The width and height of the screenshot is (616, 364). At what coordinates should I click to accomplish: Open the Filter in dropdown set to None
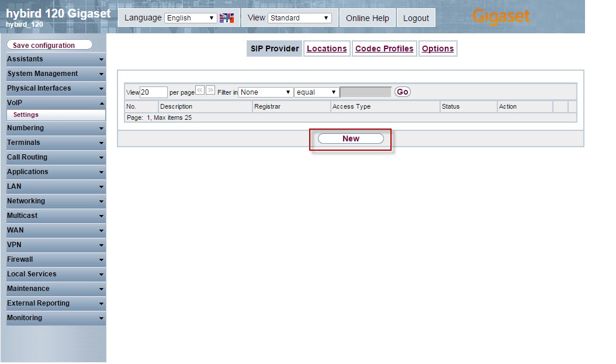click(265, 92)
